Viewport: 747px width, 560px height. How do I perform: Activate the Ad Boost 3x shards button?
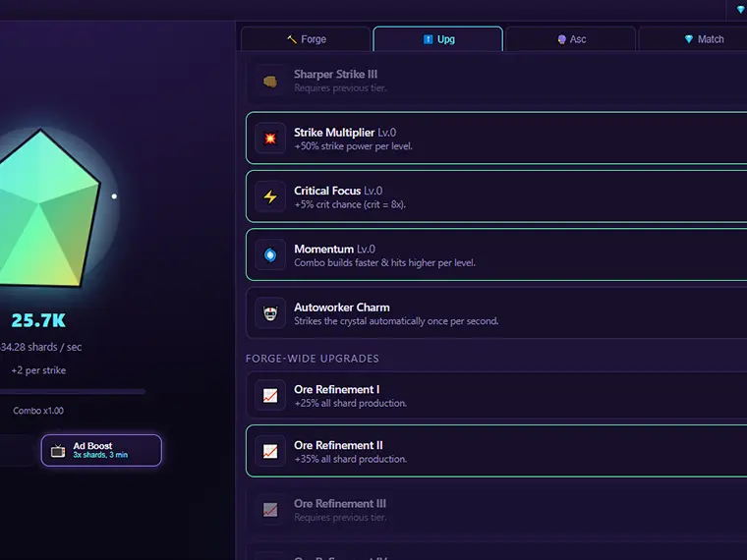click(x=101, y=450)
